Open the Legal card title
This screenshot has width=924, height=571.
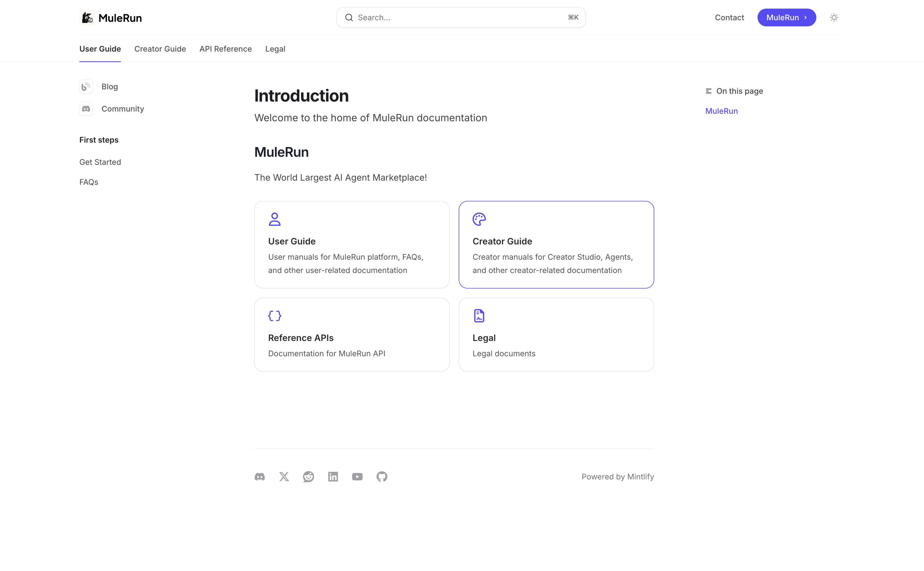(484, 338)
